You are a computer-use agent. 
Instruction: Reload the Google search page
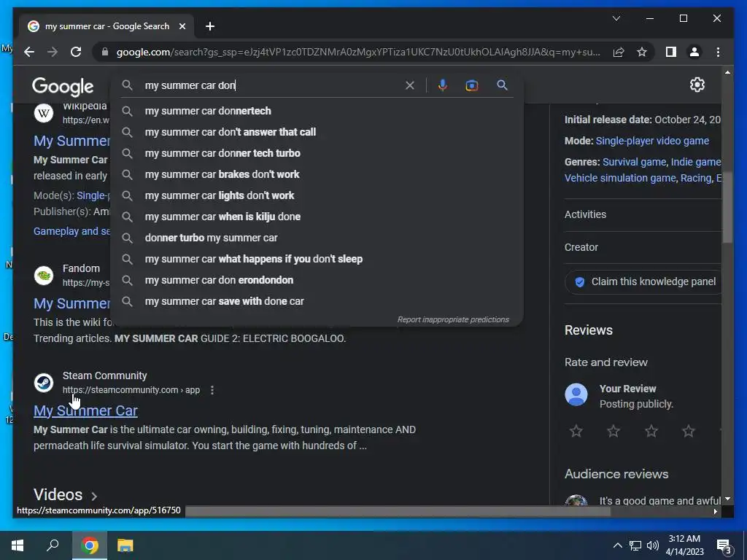point(76,52)
